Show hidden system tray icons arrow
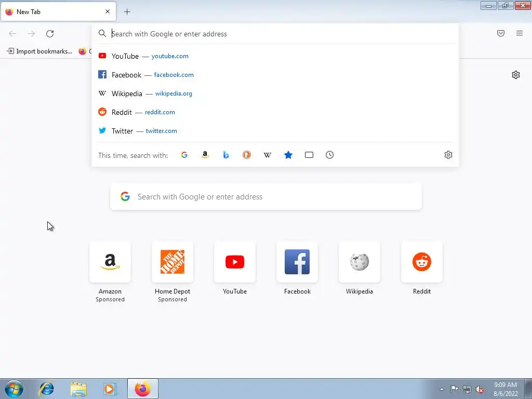 (x=442, y=389)
